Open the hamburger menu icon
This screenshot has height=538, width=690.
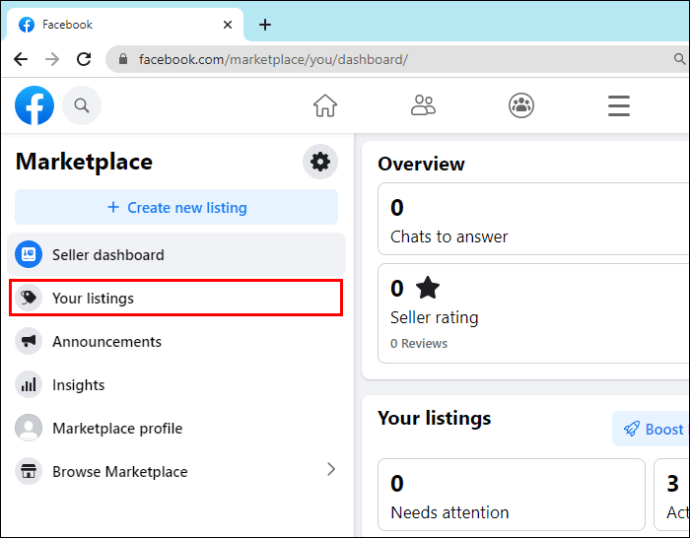pyautogui.click(x=619, y=106)
